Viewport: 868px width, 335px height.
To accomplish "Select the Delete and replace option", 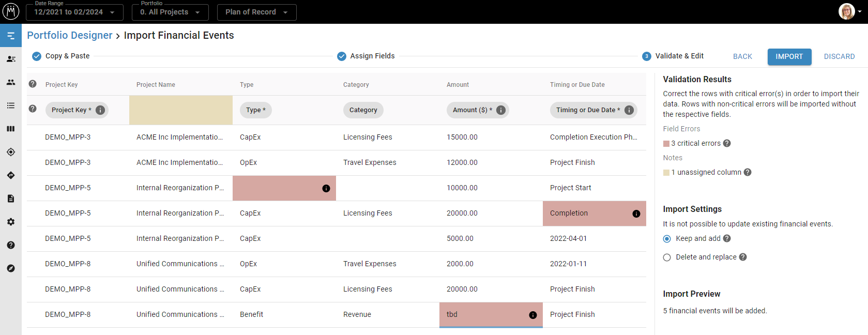I will [667, 257].
